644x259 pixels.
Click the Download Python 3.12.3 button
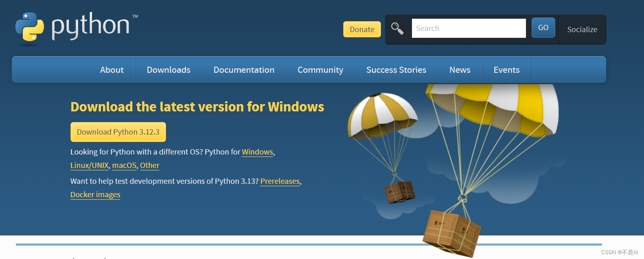(x=118, y=132)
